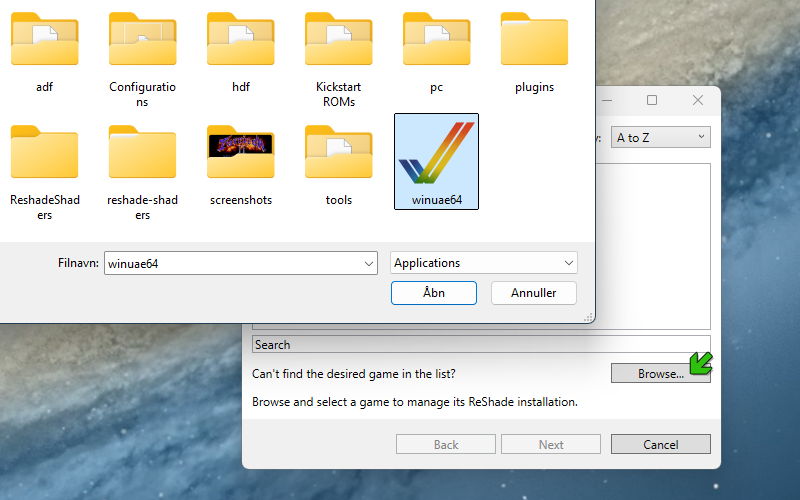
Task: Open the Applications file type dropdown
Action: (x=484, y=263)
